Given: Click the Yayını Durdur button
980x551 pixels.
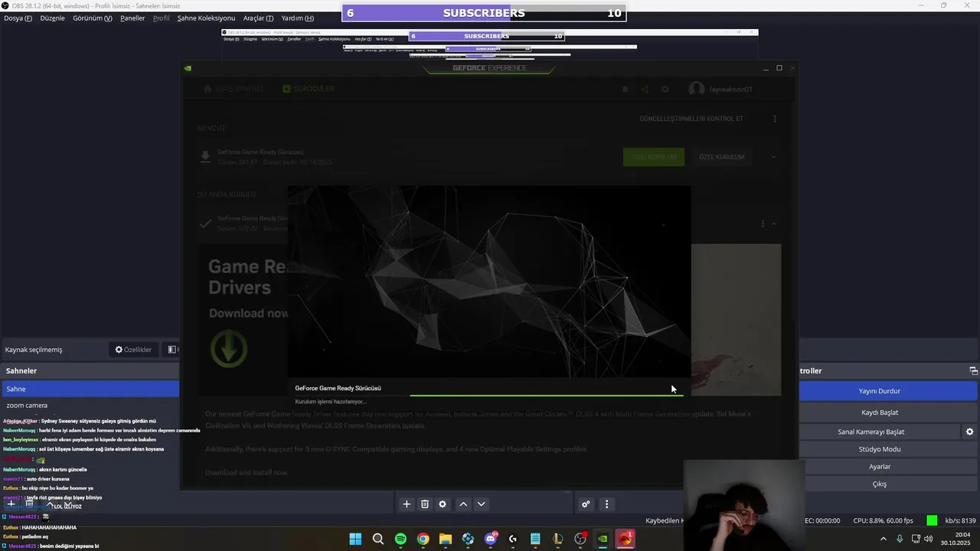Looking at the screenshot, I should pos(880,391).
